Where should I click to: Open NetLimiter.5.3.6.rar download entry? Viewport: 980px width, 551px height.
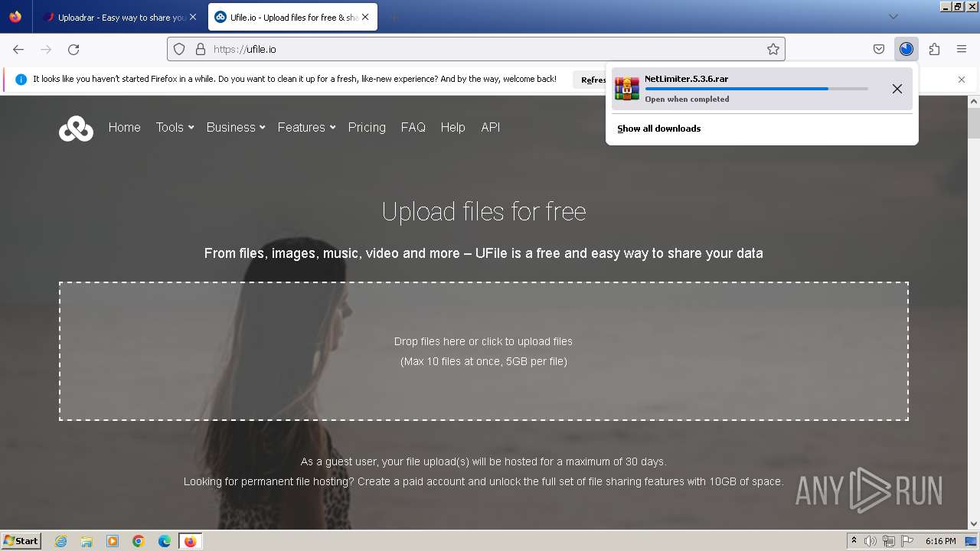[x=762, y=89]
